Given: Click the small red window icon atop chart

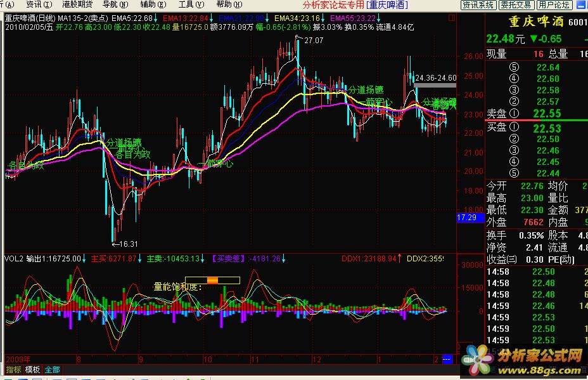Looking at the screenshot, I should tap(452, 18).
